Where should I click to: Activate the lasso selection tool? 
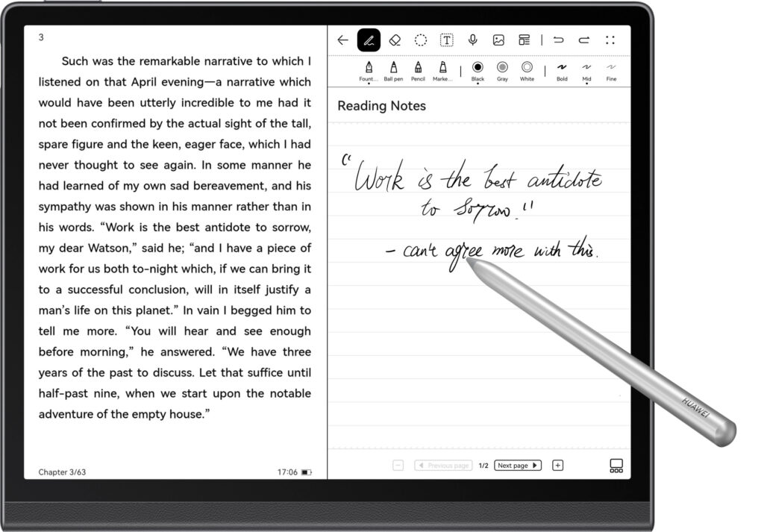pyautogui.click(x=420, y=40)
